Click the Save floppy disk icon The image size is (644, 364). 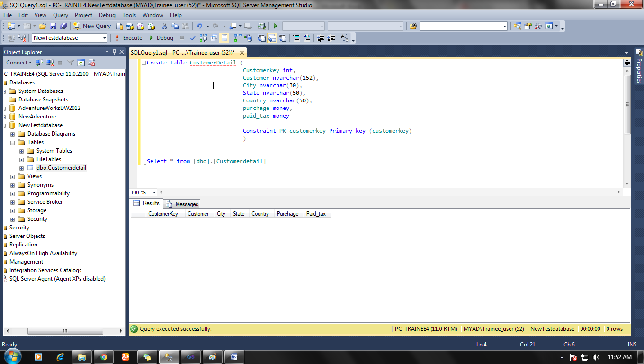point(53,26)
